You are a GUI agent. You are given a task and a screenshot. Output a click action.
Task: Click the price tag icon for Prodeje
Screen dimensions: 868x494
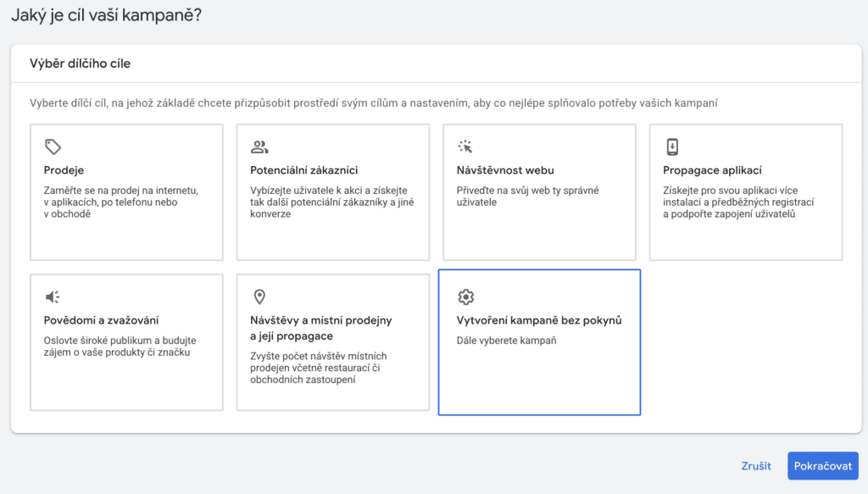point(53,147)
